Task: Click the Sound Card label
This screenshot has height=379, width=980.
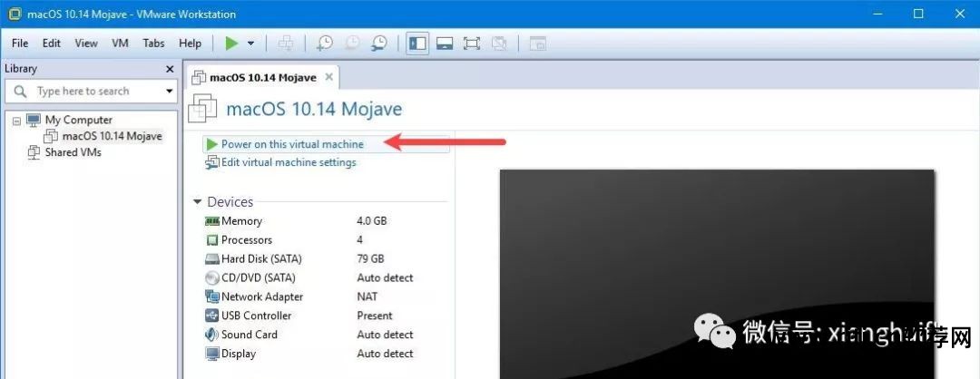Action: (x=250, y=335)
